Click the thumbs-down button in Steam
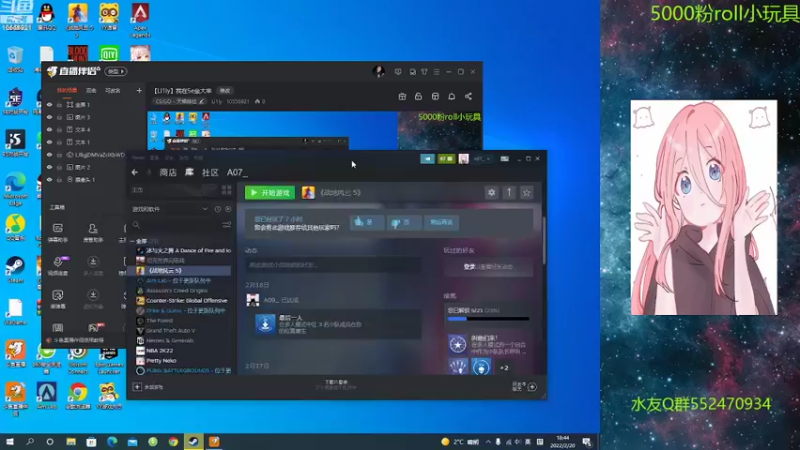 click(x=403, y=222)
